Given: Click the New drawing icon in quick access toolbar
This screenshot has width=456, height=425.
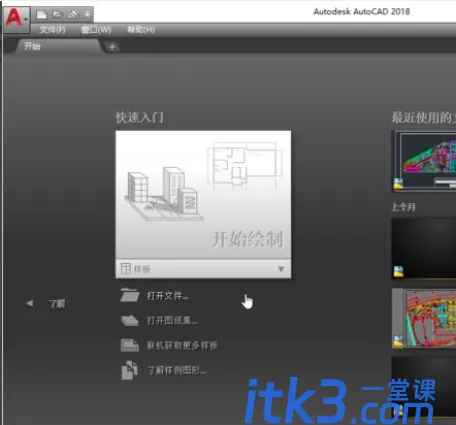Looking at the screenshot, I should (x=42, y=14).
